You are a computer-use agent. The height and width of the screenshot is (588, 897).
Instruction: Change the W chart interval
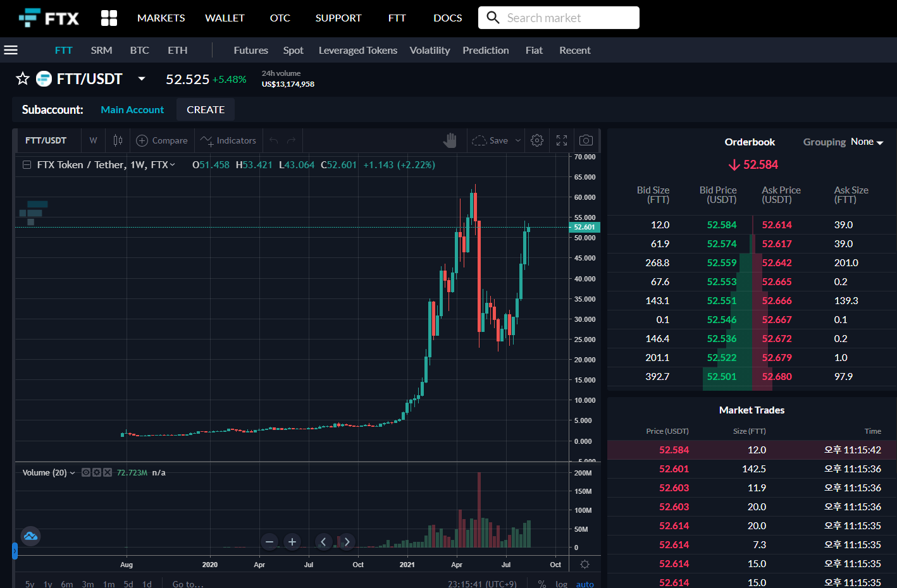click(93, 140)
